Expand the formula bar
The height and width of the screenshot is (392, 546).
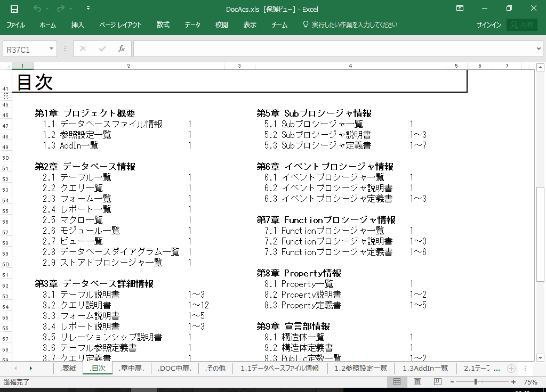[538, 49]
